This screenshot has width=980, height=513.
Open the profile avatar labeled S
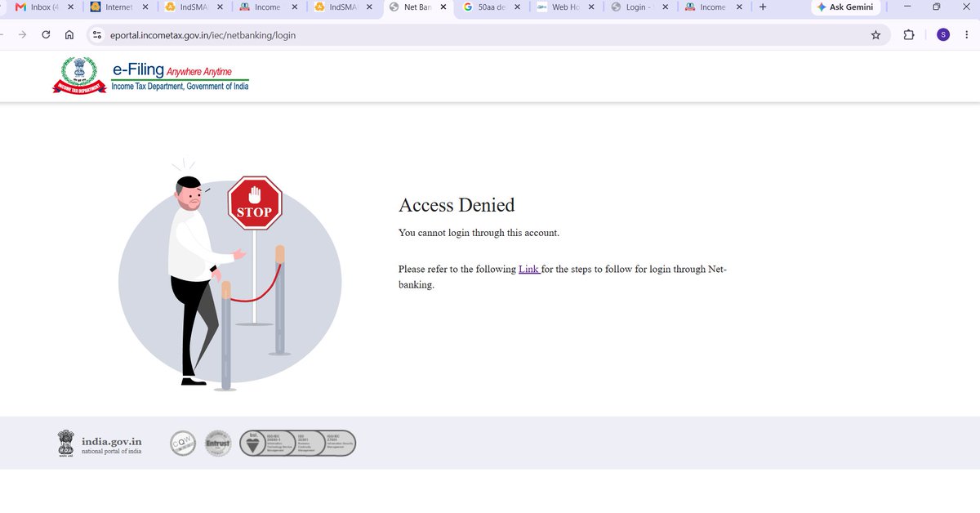click(943, 34)
